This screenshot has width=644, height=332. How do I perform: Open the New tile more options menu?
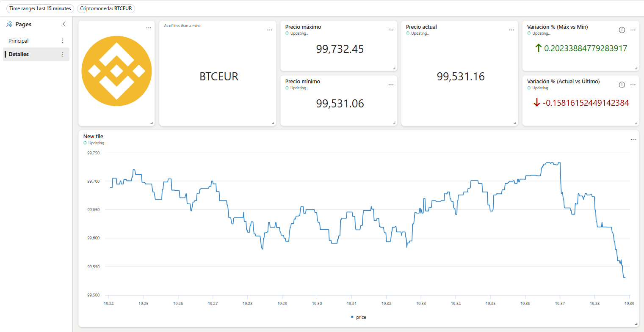(633, 139)
